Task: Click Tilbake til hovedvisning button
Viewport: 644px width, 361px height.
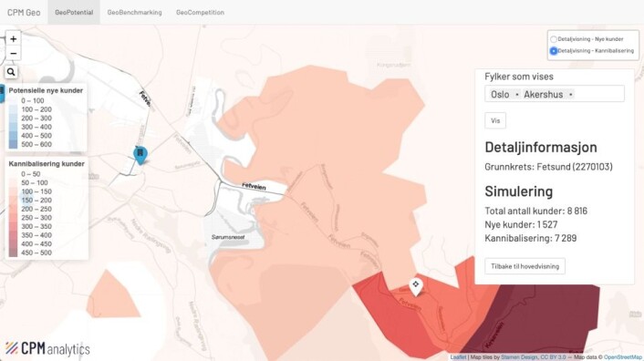Action: pos(525,266)
